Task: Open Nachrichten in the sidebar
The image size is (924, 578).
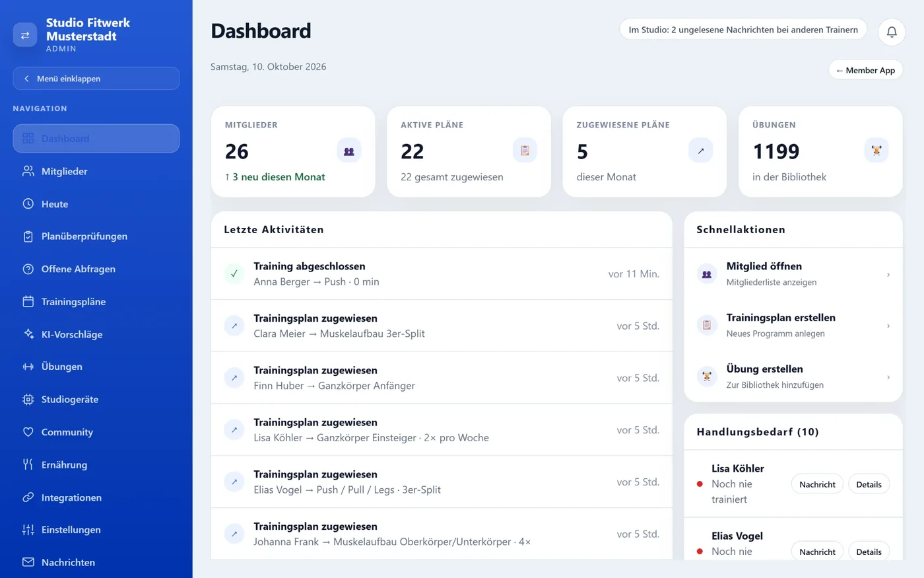Action: point(96,563)
